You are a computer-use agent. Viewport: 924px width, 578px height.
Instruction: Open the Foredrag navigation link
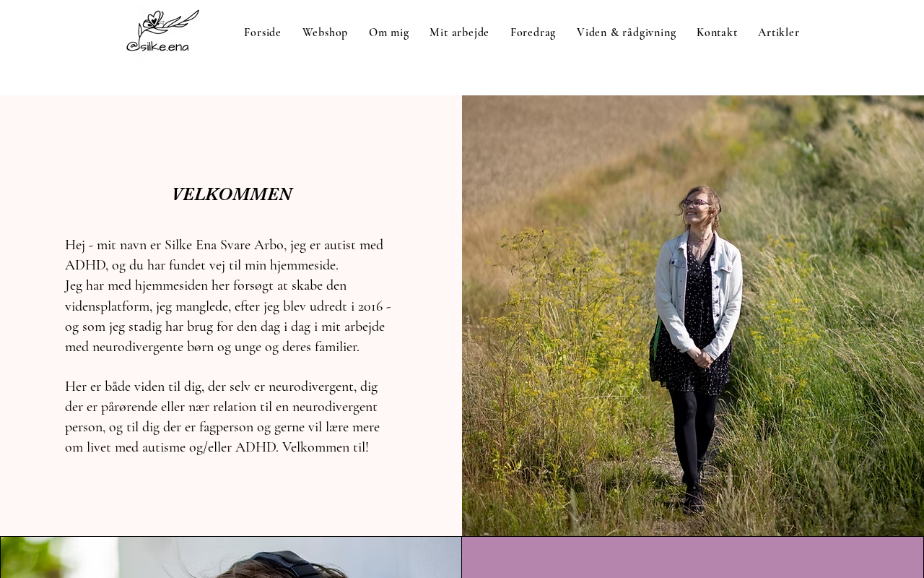click(533, 33)
